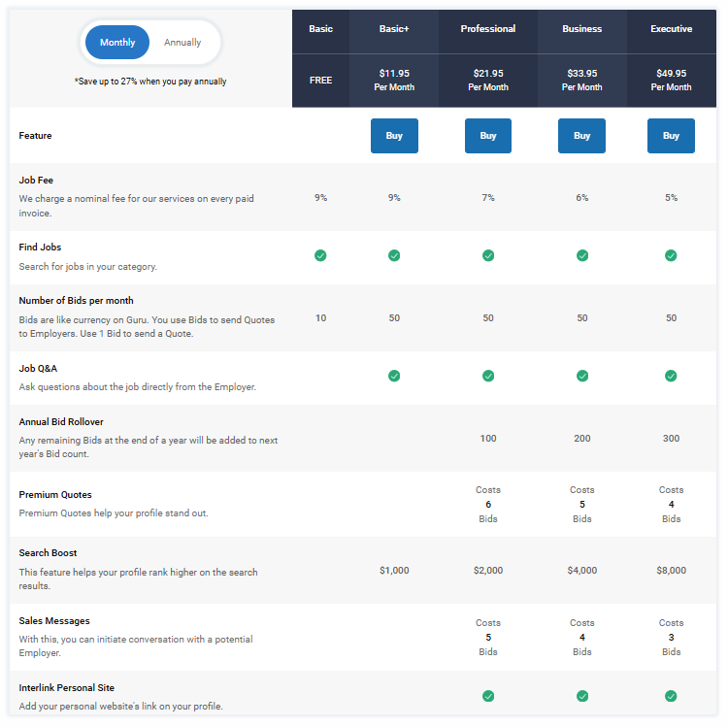Screen dimensions: 728x727
Task: Click Interlink Personal Site checkmark under Professional
Action: 488,696
